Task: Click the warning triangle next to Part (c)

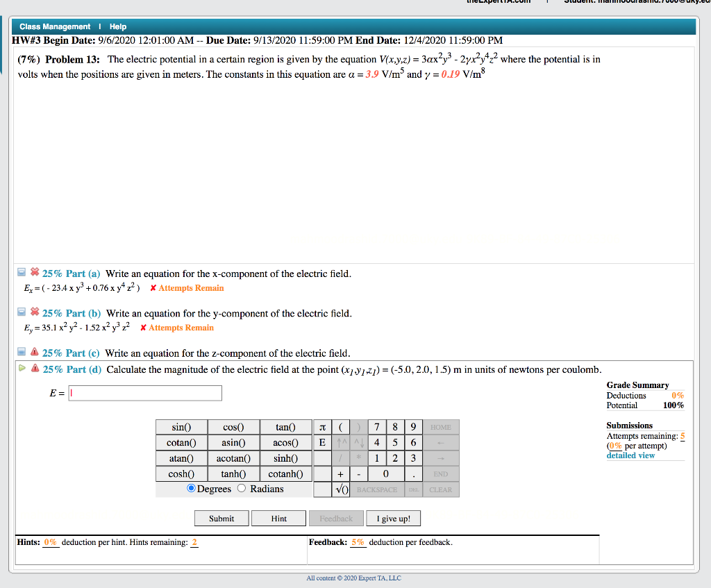Action: point(35,353)
